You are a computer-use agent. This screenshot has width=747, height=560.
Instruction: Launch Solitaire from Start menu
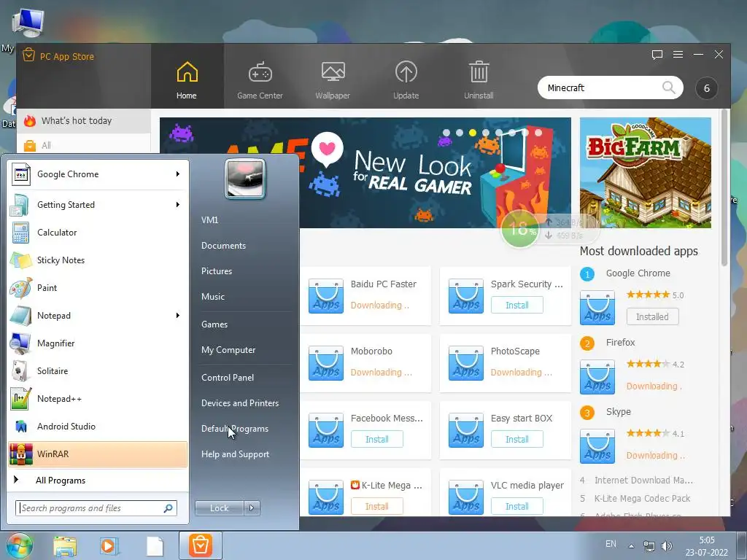98,371
